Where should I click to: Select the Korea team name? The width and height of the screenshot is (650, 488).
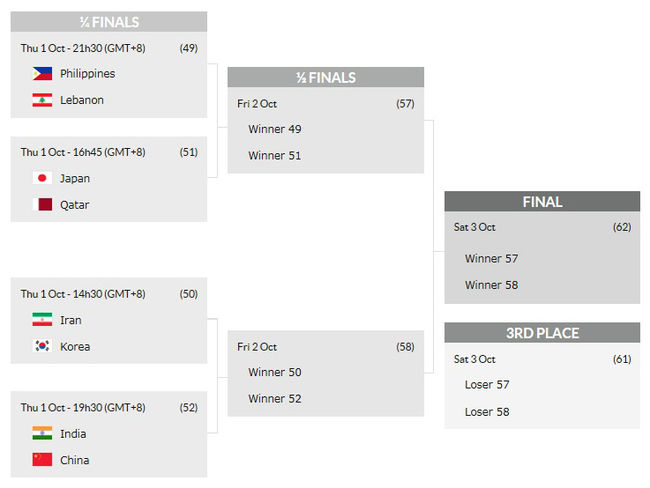[75, 347]
